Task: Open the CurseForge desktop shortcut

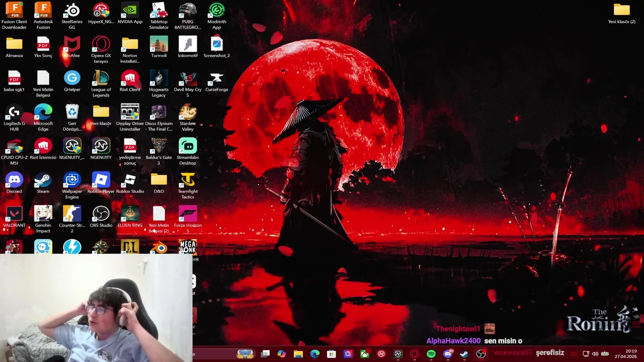Action: (x=217, y=81)
